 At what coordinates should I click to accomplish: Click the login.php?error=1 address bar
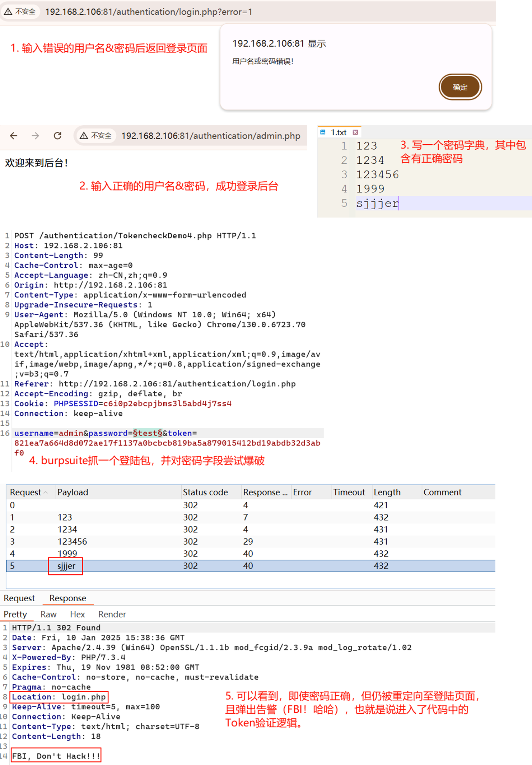[149, 12]
